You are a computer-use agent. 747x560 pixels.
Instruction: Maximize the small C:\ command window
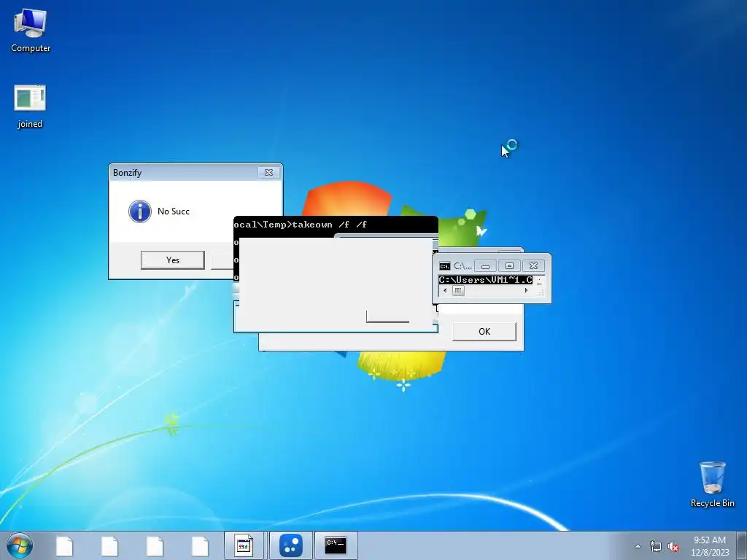tap(509, 265)
